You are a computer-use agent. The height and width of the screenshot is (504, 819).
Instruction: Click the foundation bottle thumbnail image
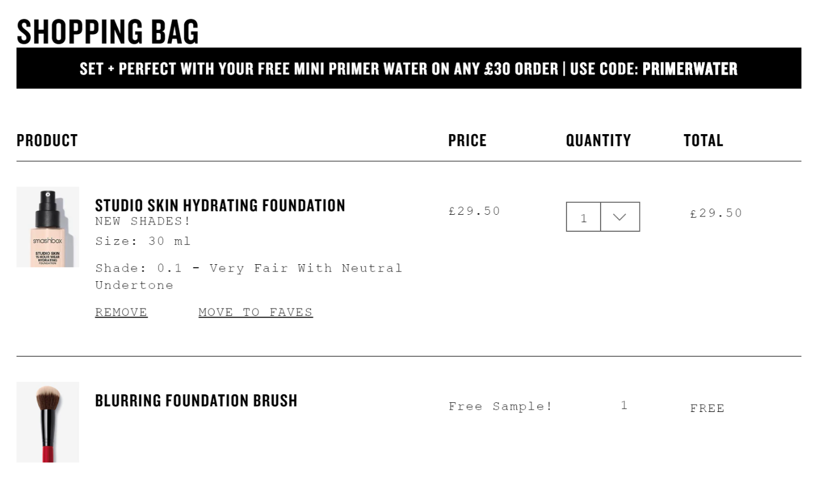click(x=48, y=227)
